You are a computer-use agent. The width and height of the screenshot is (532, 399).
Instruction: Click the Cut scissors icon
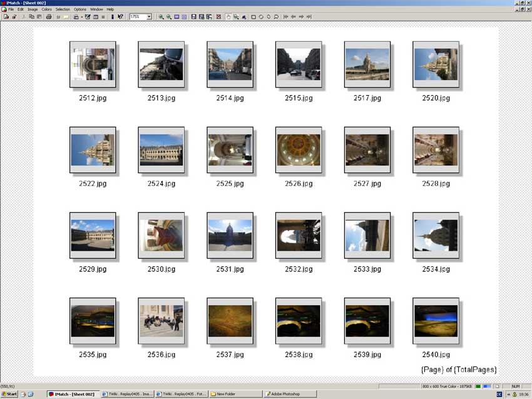pos(24,17)
